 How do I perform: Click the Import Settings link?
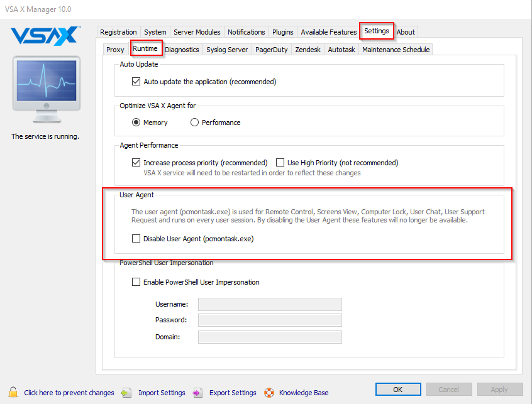[162, 393]
